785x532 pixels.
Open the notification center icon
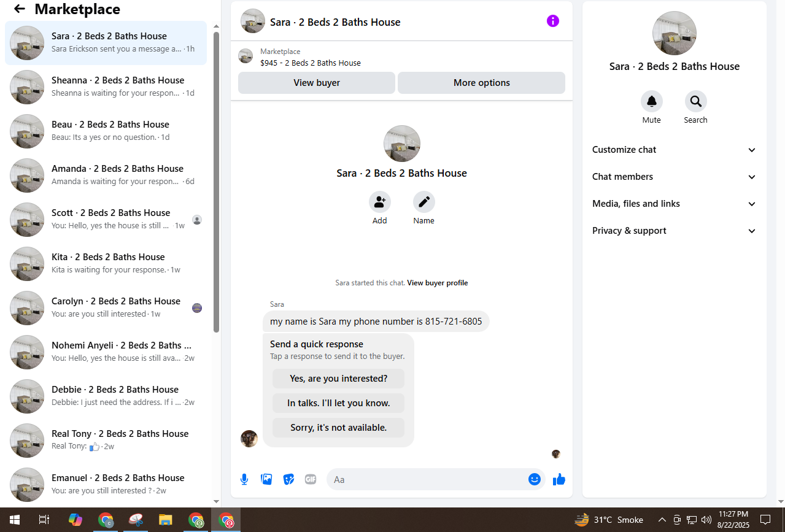(x=765, y=520)
